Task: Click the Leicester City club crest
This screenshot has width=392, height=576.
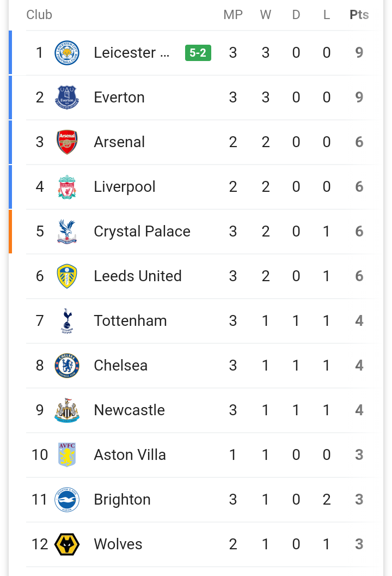Action: 67,53
